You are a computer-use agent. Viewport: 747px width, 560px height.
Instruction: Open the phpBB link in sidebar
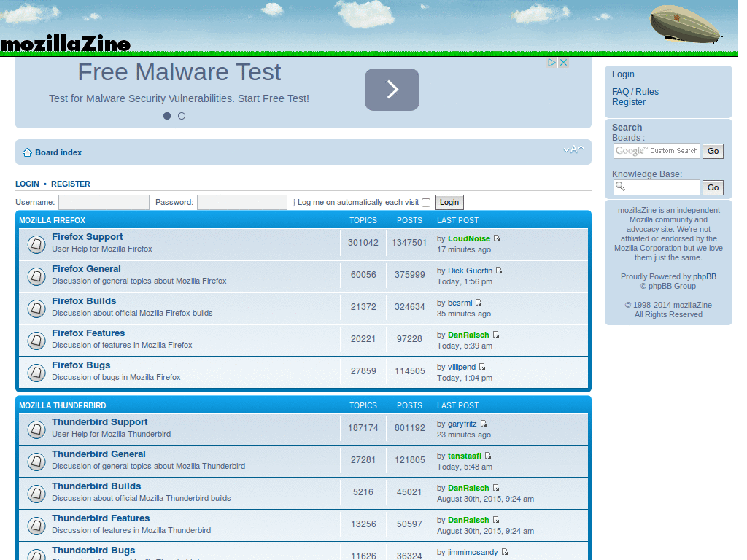[704, 276]
